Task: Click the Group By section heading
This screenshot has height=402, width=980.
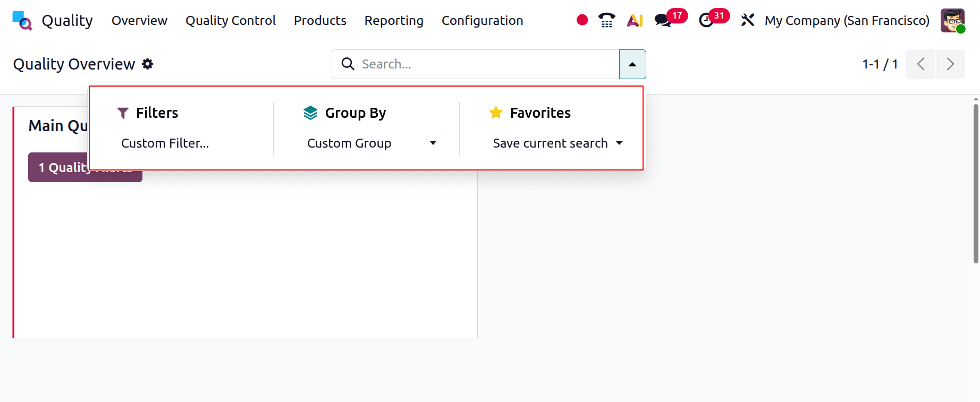Action: point(356,113)
